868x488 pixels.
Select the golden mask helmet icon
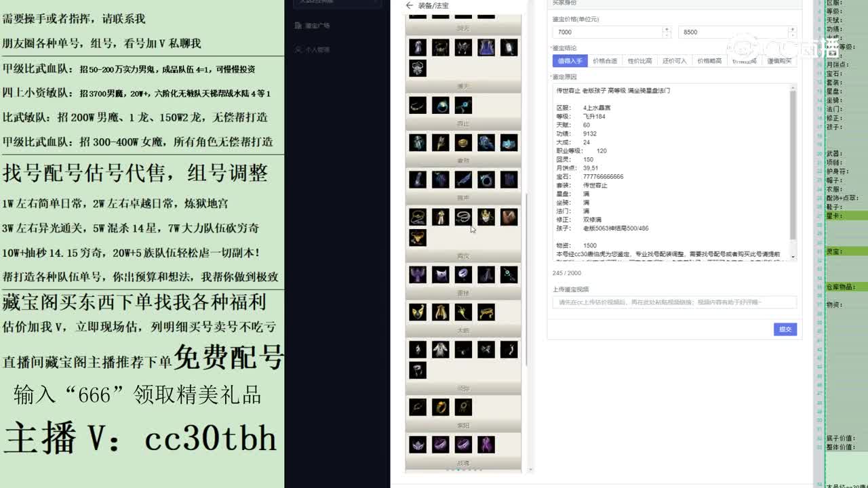(x=486, y=217)
